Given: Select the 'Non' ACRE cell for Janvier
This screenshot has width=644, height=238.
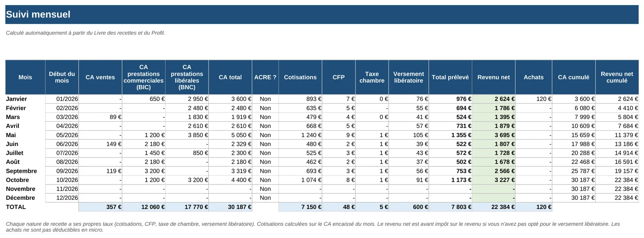Looking at the screenshot, I should (x=265, y=99).
